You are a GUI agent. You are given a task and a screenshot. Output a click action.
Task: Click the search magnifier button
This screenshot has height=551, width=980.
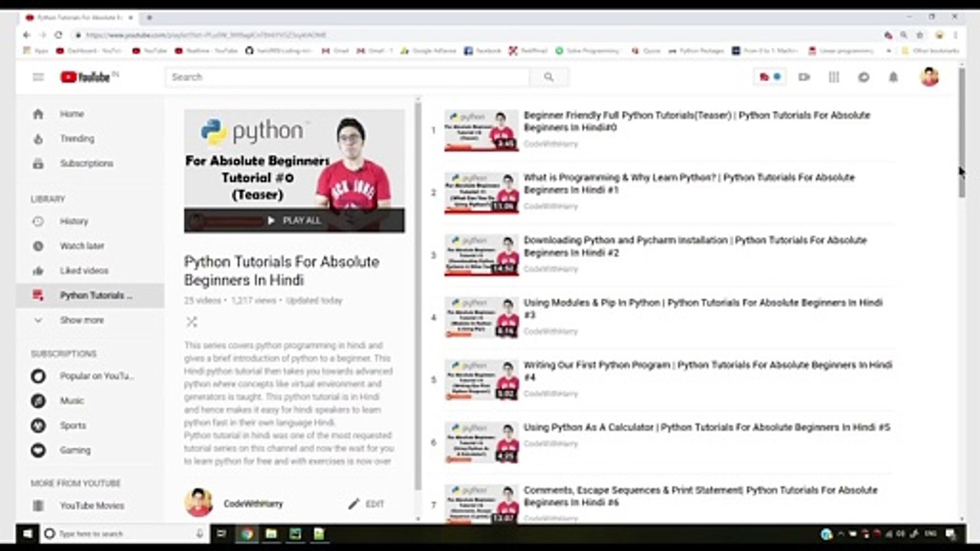[548, 77]
